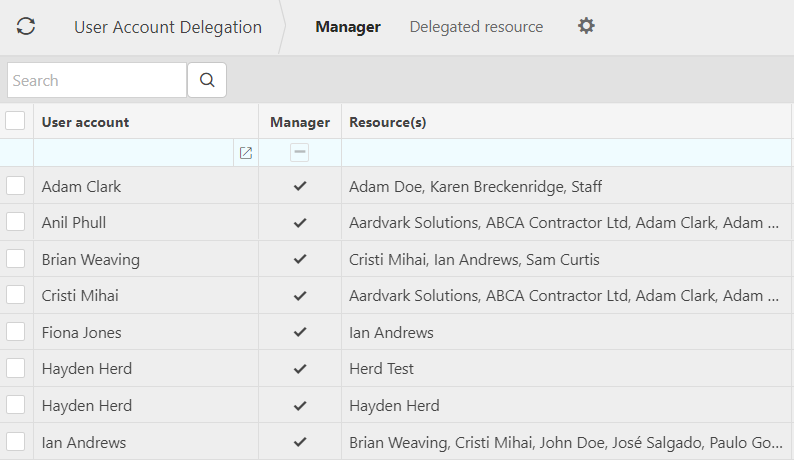Image resolution: width=794 pixels, height=460 pixels.
Task: Sort by the Resource(s) column header
Action: [x=388, y=122]
